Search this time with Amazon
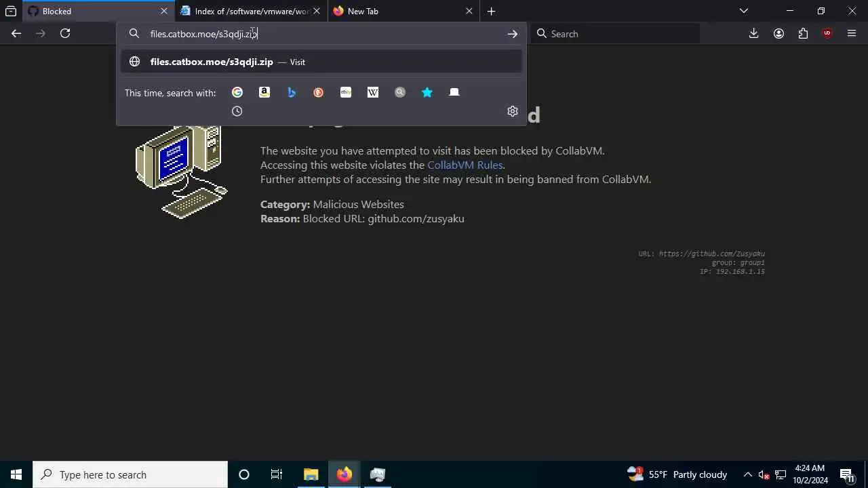 [x=264, y=92]
